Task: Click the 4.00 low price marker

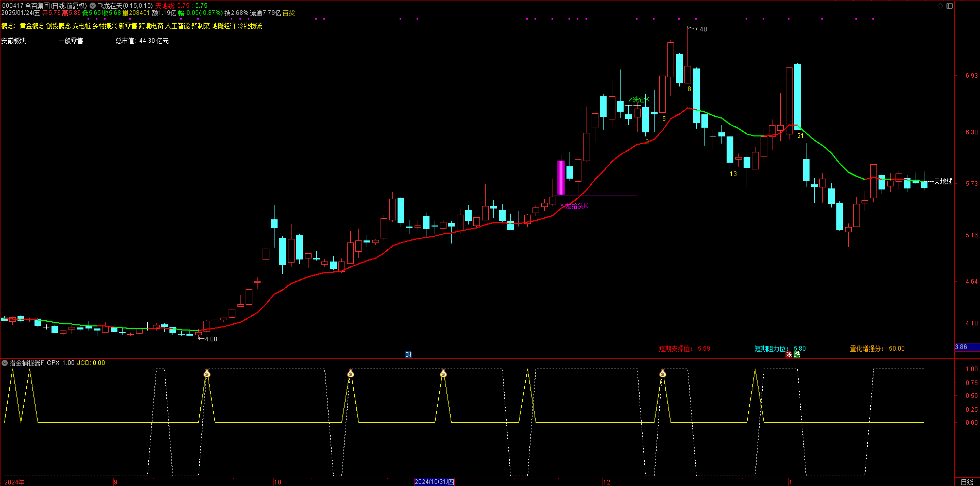Action: [x=211, y=339]
